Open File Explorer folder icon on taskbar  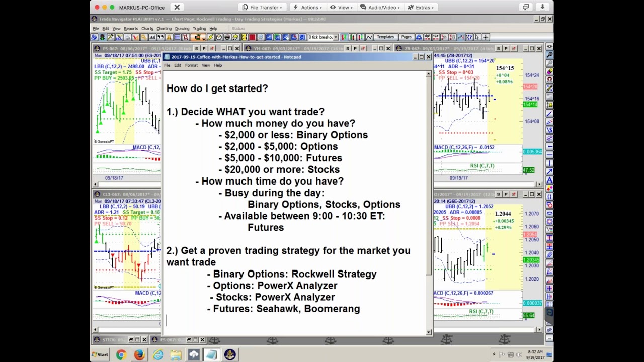(176, 355)
